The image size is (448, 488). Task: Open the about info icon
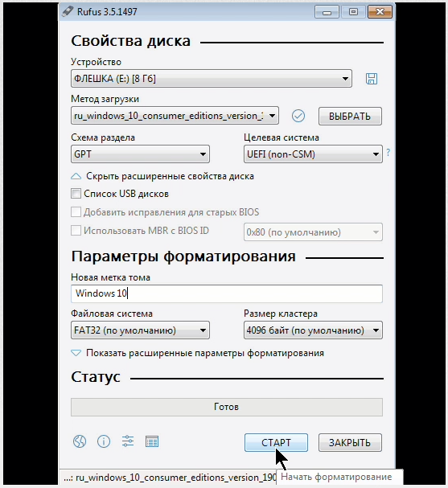104,441
